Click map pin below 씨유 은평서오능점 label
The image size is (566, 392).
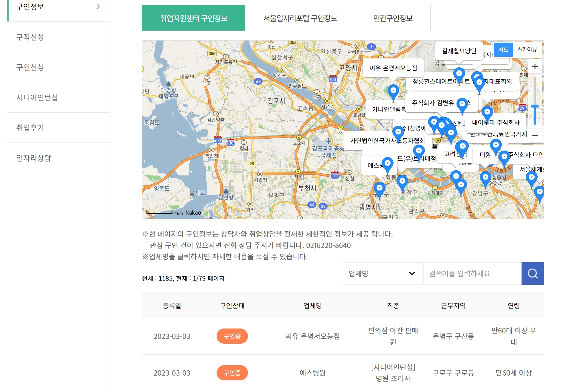pyautogui.click(x=393, y=92)
